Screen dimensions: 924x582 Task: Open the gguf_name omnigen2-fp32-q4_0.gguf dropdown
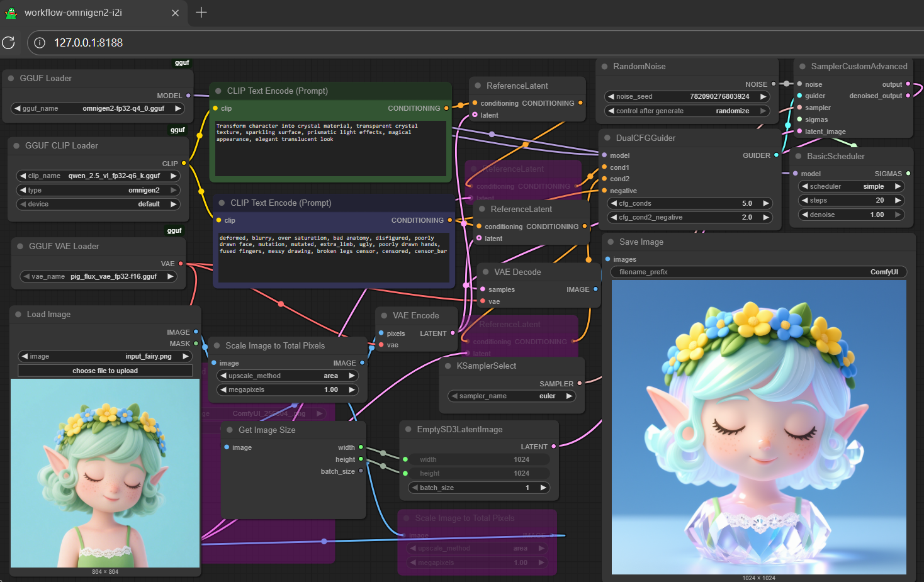click(98, 108)
